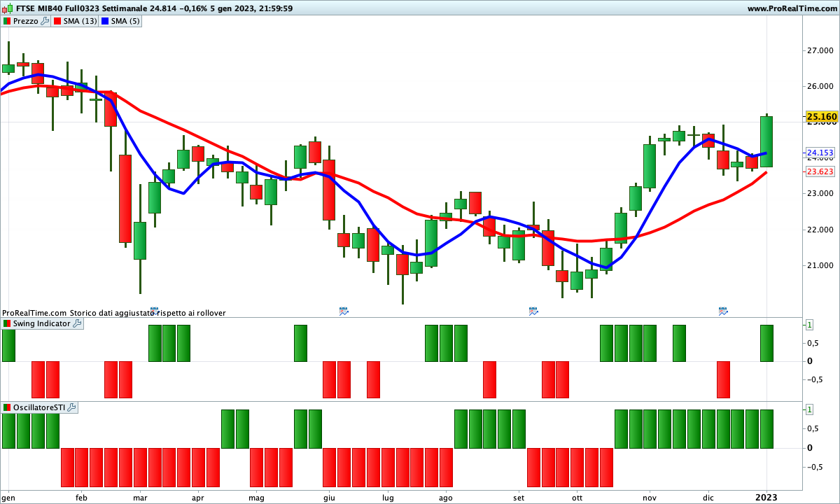The height and width of the screenshot is (504, 840).
Task: Click the calendar event icon near June
Action: click(344, 310)
